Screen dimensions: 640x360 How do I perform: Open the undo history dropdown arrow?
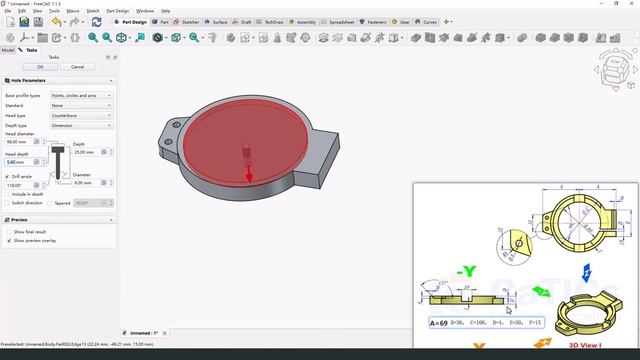click(x=65, y=22)
